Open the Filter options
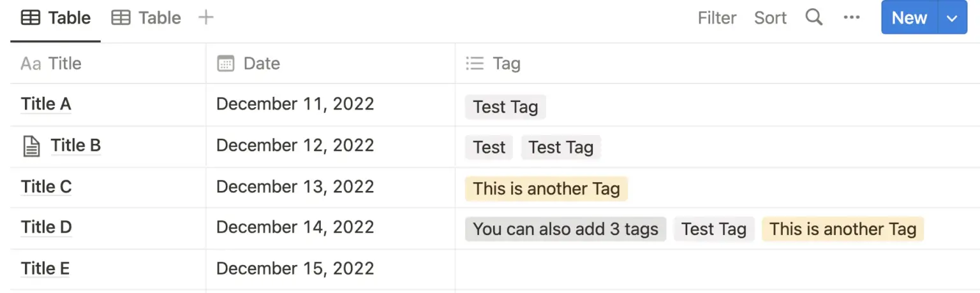Image resolution: width=980 pixels, height=293 pixels. click(x=717, y=18)
